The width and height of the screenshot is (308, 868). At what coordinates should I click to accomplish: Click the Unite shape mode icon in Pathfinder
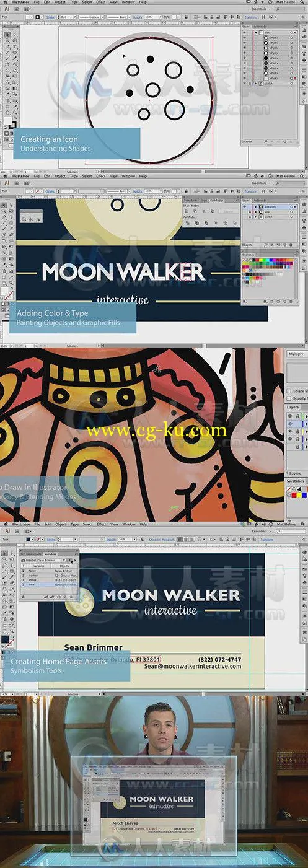[x=187, y=211]
